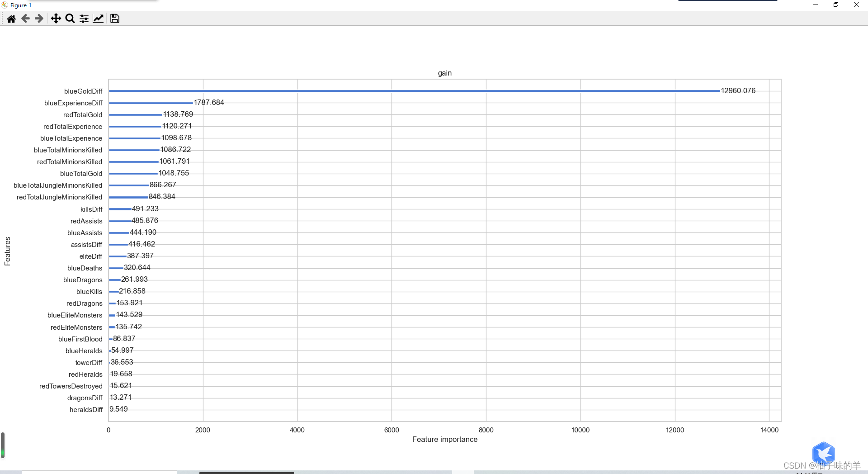Screen dimensions: 868x474
Task: Click the heraldsDiff feature label
Action: tap(86, 410)
